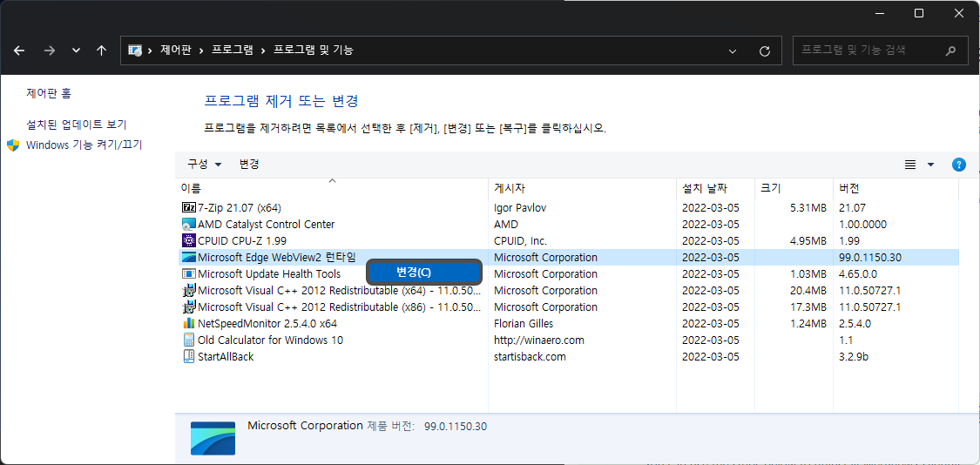Sort by the 크기 column header
Viewport: 980px width, 465px height.
pos(794,187)
